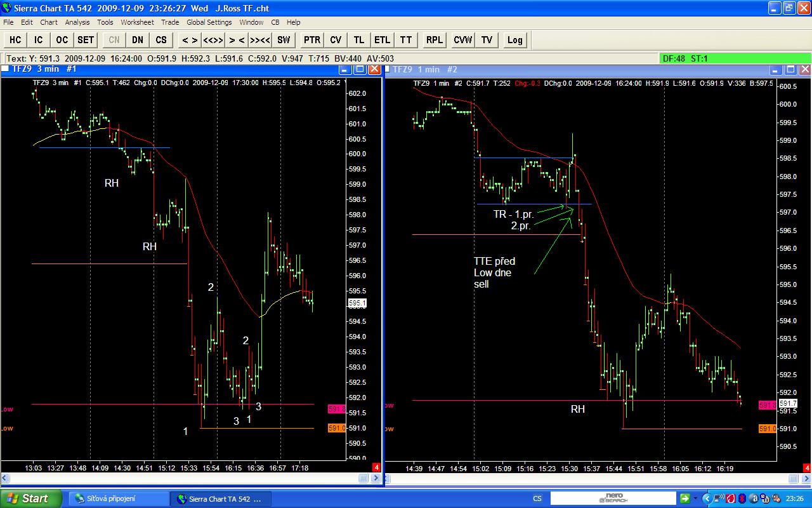Viewport: 812px width, 508px height.
Task: Open the CVW chart values window
Action: pyautogui.click(x=463, y=40)
